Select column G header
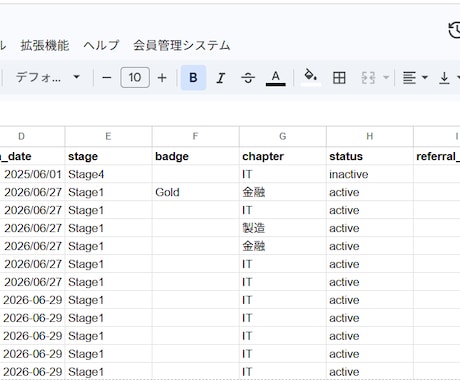The height and width of the screenshot is (380, 460). click(x=282, y=136)
